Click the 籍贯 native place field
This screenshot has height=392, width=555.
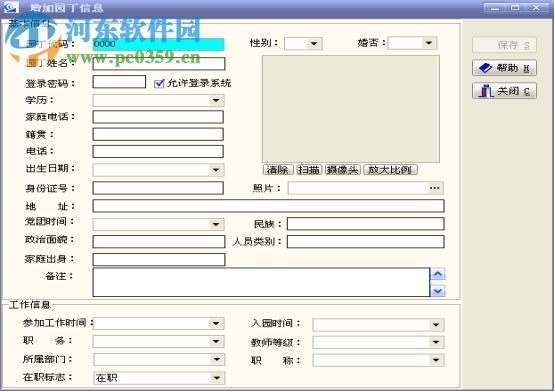click(x=158, y=135)
